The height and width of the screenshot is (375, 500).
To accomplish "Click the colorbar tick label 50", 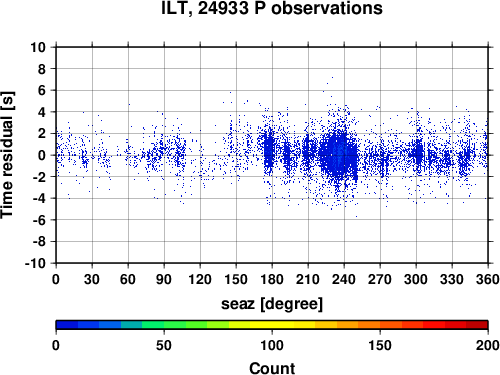I will tap(164, 345).
